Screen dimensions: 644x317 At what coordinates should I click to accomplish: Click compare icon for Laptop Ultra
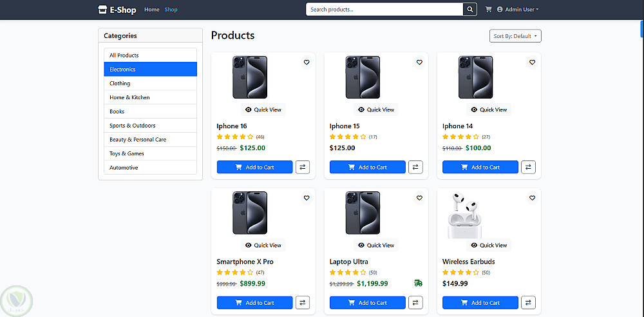point(415,302)
